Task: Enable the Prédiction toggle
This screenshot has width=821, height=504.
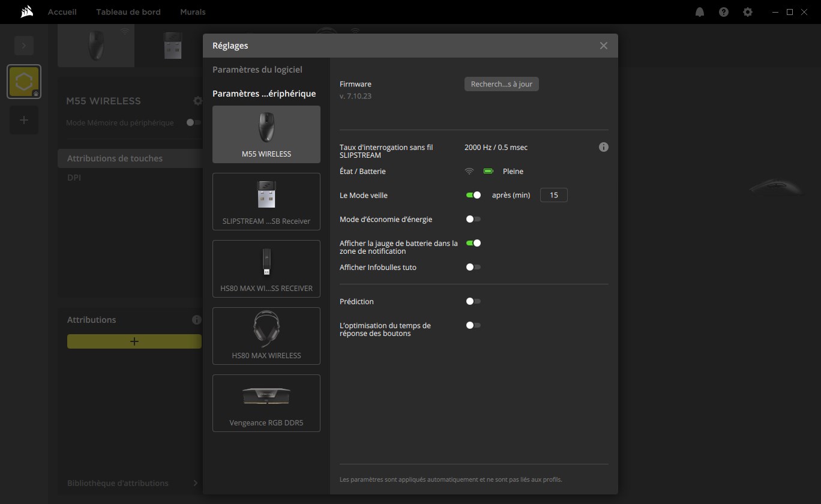Action: (x=474, y=301)
